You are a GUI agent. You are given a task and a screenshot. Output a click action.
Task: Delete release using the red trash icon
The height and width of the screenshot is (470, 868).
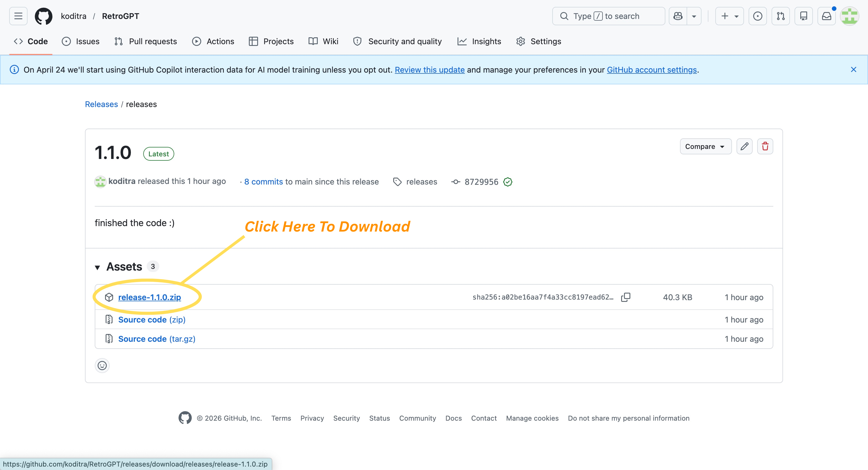click(765, 146)
